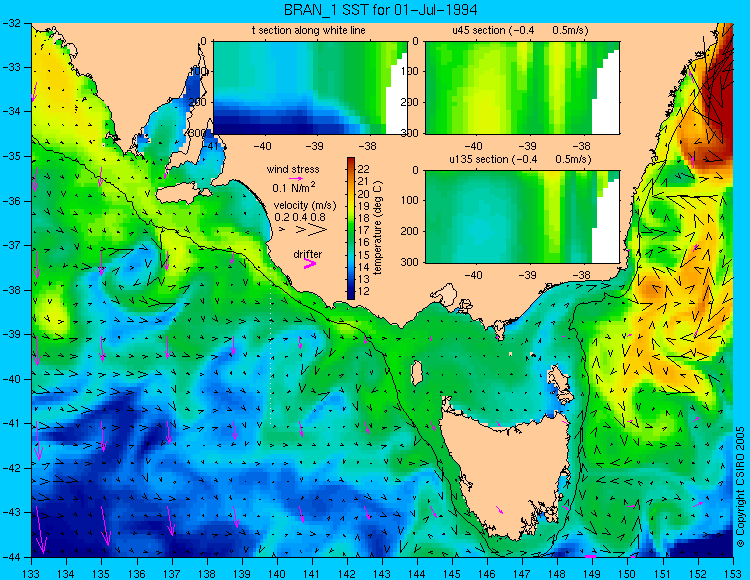The height and width of the screenshot is (580, 750).
Task: Click the white dotted section line on map
Action: 271,347
